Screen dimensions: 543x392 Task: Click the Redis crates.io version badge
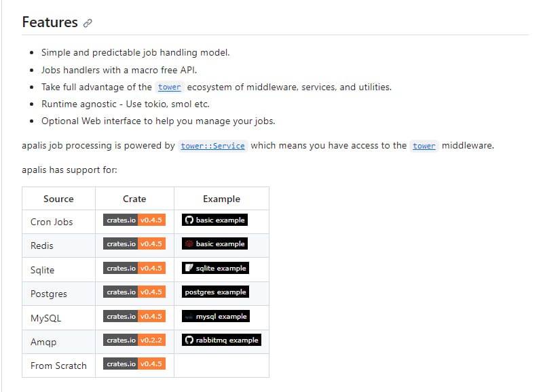[134, 243]
